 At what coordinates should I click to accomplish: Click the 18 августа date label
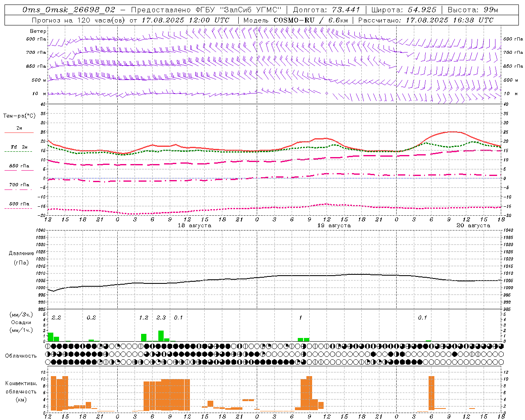(x=194, y=226)
